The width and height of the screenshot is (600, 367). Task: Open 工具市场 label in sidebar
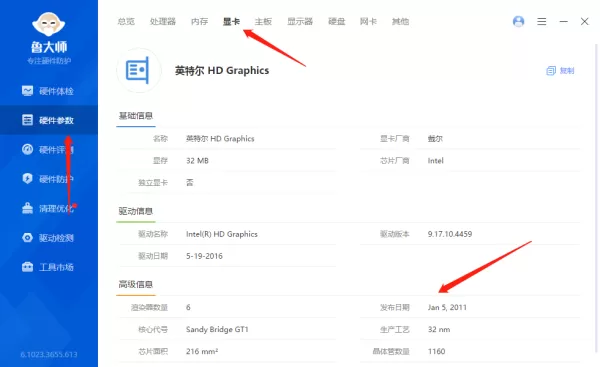(56, 267)
